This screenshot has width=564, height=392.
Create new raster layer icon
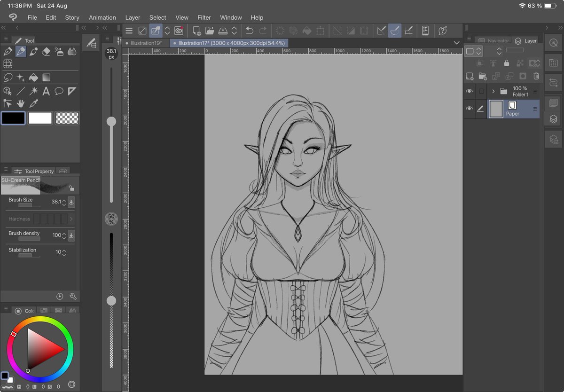(x=470, y=76)
